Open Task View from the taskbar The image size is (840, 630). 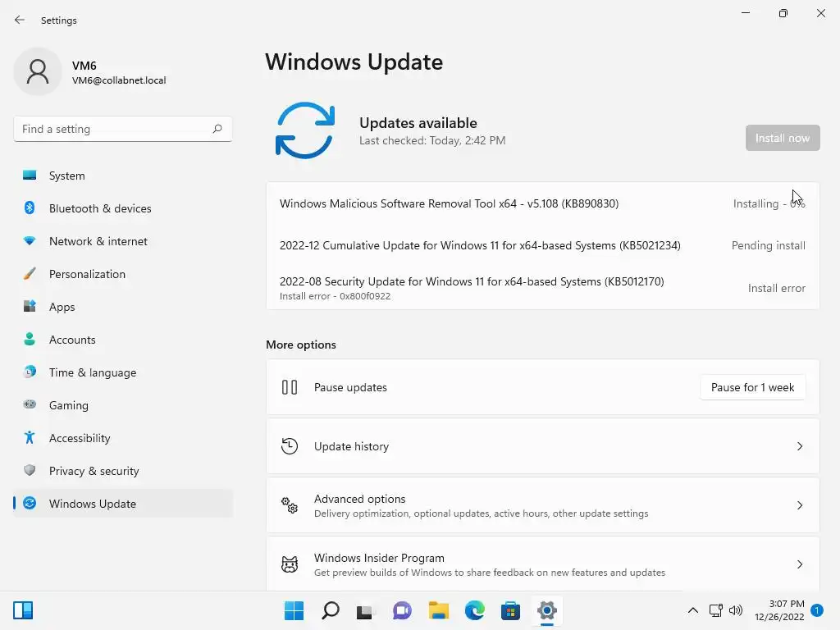(x=366, y=610)
